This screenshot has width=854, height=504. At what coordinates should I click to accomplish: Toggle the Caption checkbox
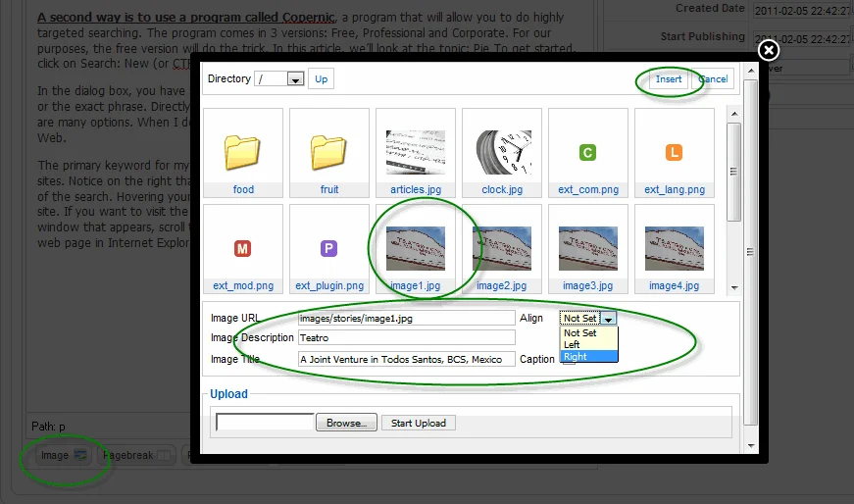[x=568, y=360]
